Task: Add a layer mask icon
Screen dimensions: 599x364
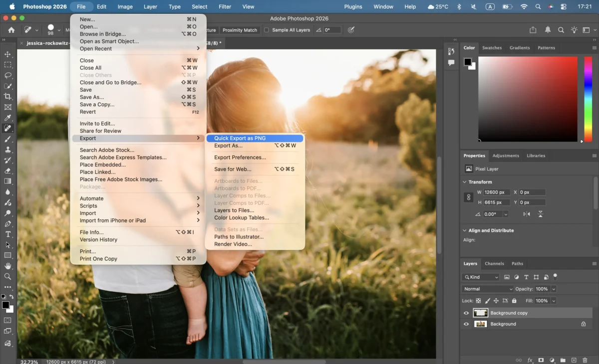Action: [x=541, y=360]
